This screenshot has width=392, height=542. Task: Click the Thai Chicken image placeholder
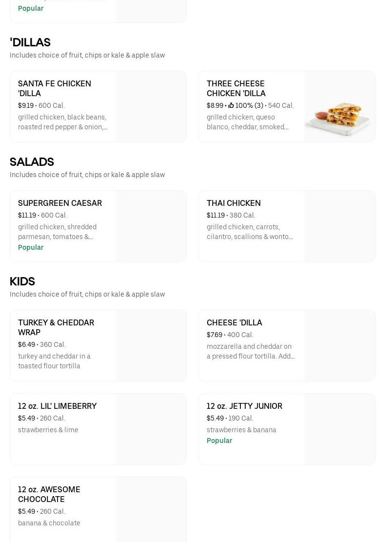[339, 226]
